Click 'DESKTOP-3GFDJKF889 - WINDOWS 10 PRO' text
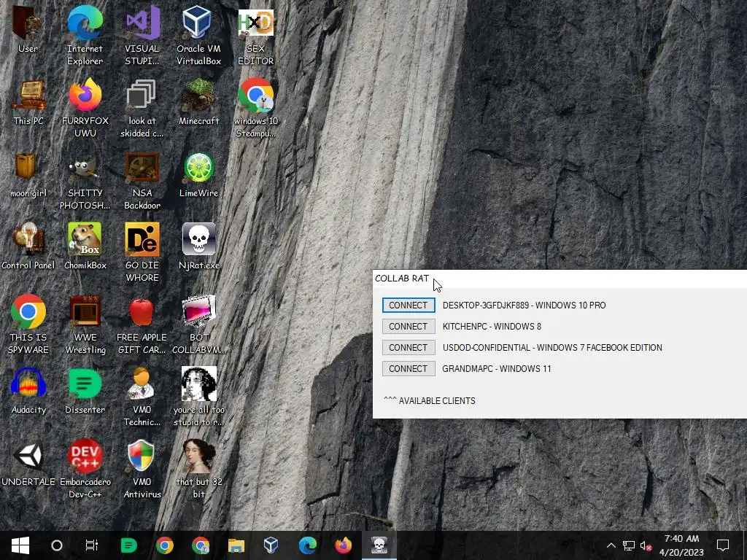The width and height of the screenshot is (747, 560). (524, 306)
